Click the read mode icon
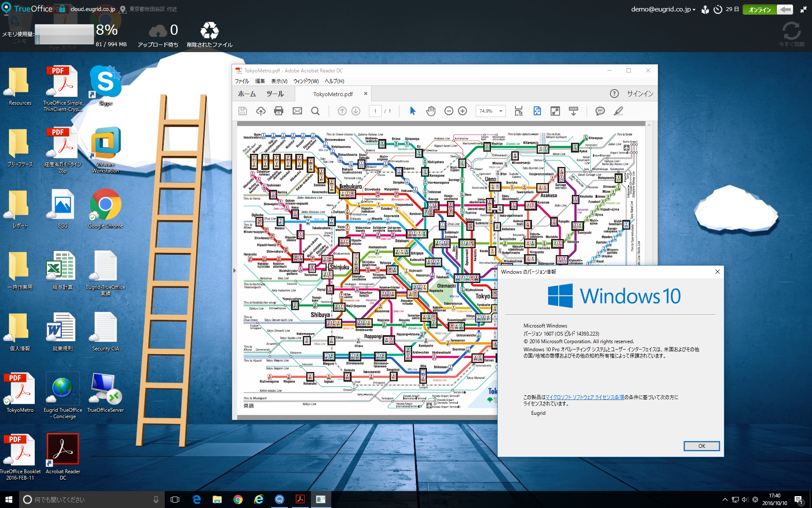The image size is (812, 508). [574, 111]
